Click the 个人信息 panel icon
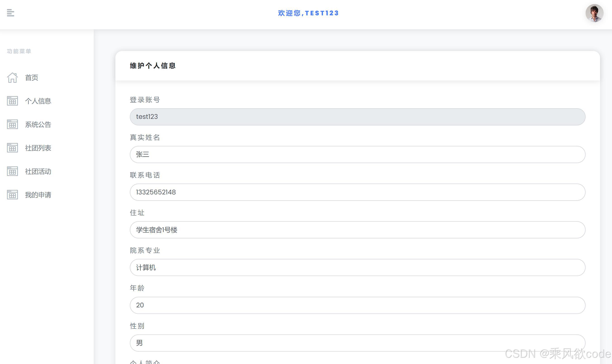 pos(12,101)
